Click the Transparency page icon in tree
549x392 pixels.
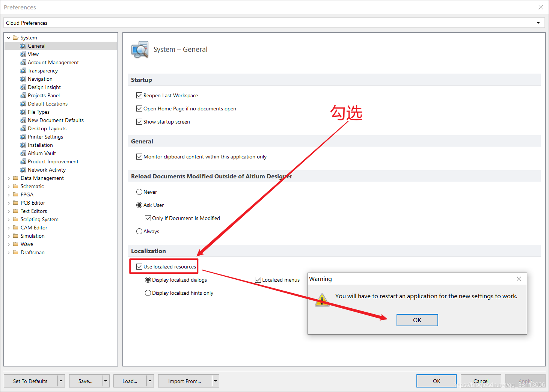[23, 71]
